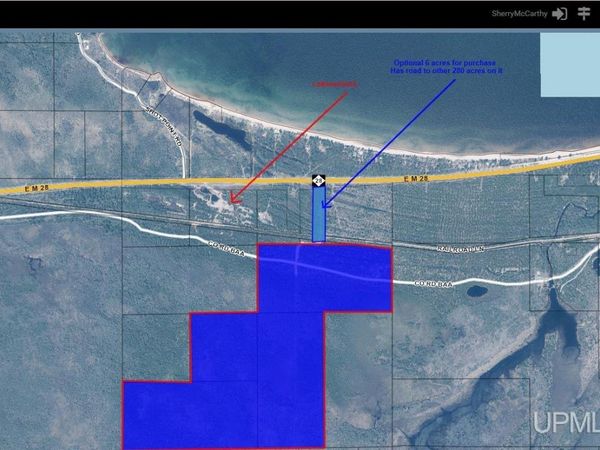Click the sign-in arrow icon next to SherryMcCarthy
This screenshot has height=450, width=600.
559,14
